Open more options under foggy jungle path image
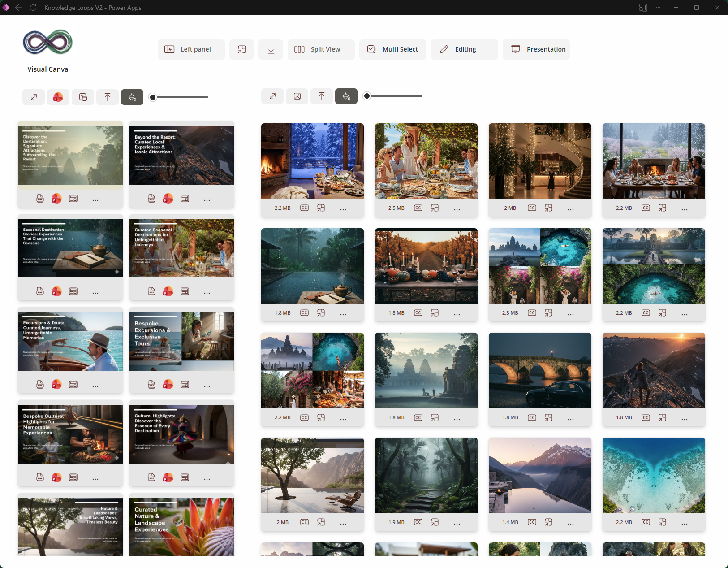 [457, 524]
